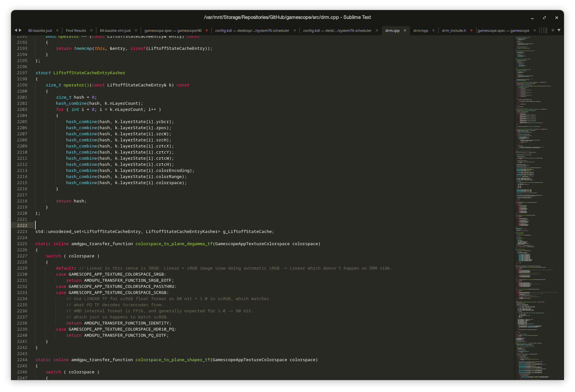
Task: Close the 84-bazzite-virt.just tab
Action: tap(136, 31)
